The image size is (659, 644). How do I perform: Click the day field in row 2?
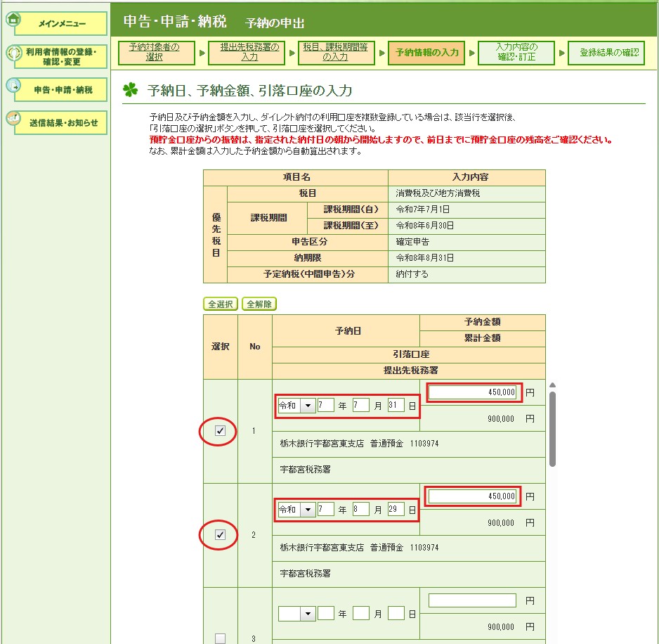pyautogui.click(x=396, y=509)
